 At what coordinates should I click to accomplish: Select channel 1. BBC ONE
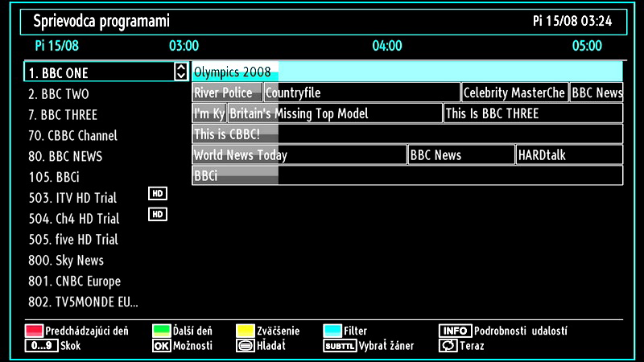106,72
